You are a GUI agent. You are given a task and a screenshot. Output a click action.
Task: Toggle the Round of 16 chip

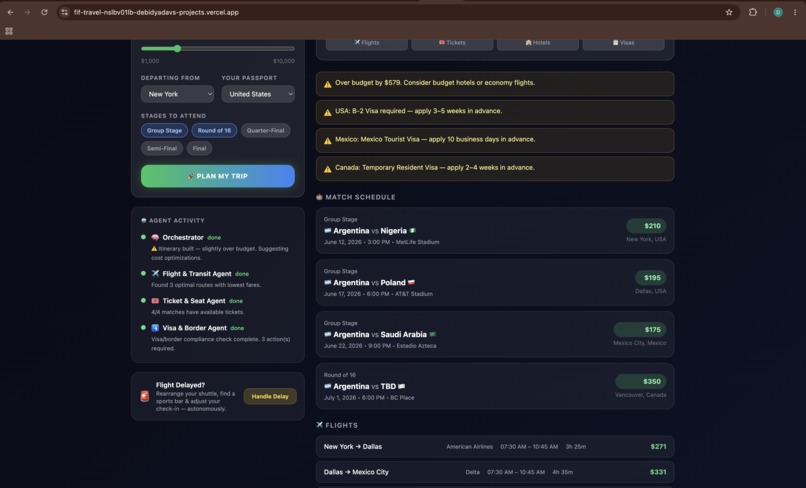(x=214, y=131)
